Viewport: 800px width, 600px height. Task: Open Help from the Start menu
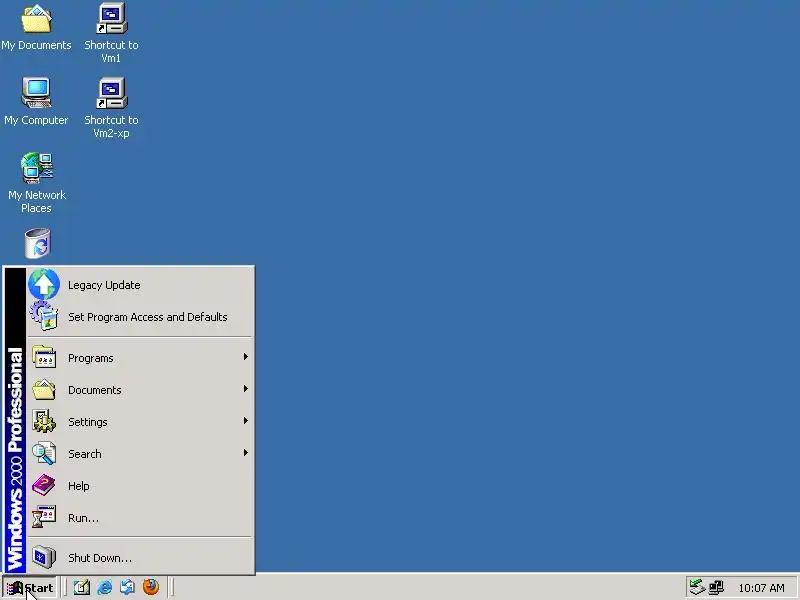[x=140, y=486]
